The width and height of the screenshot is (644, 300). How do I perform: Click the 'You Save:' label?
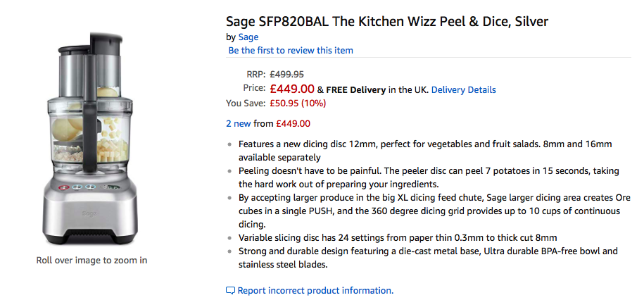tap(245, 103)
